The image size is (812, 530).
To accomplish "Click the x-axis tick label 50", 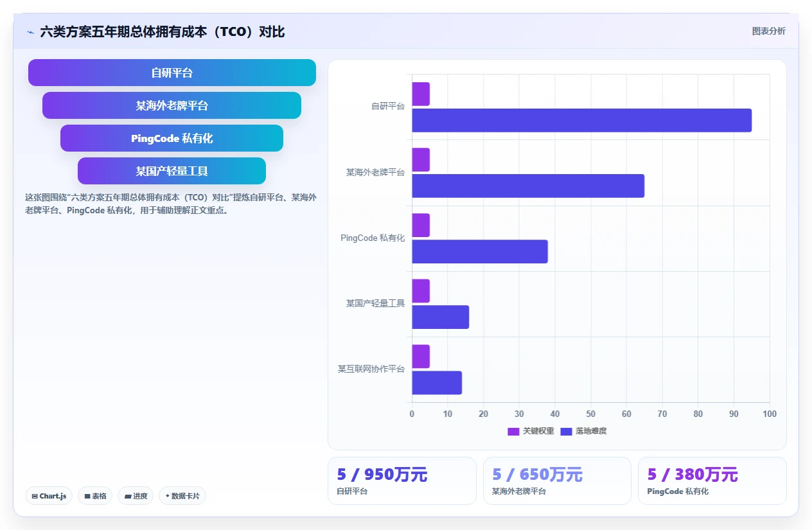I will [x=591, y=414].
